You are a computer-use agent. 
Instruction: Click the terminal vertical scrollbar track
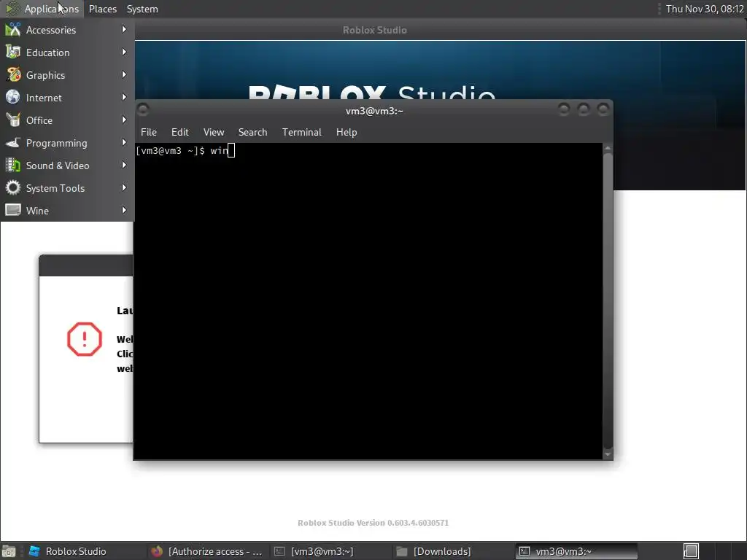coord(608,301)
